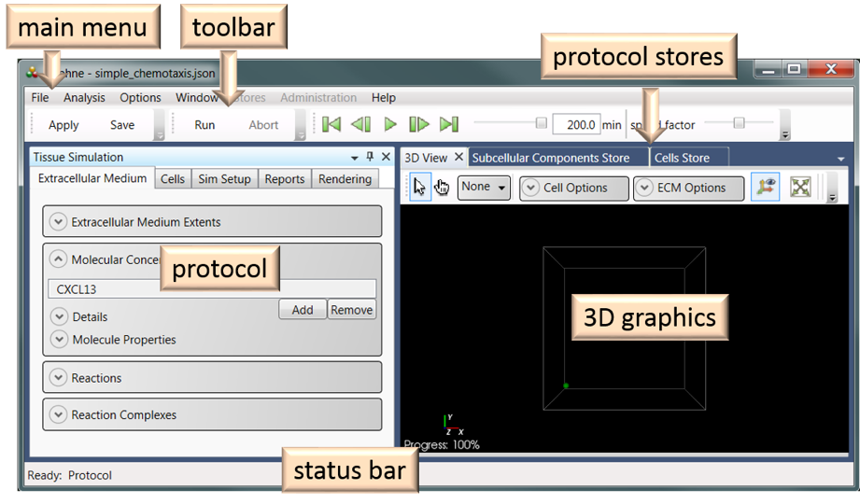
Task: Click the Progress: 100% text in 3D view
Action: [x=442, y=445]
